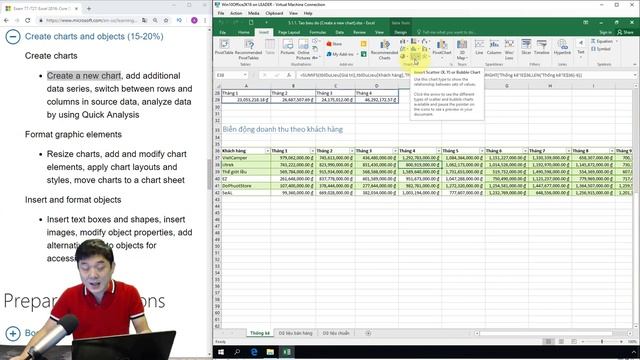The width and height of the screenshot is (640, 360).
Task: Switch to the Home ribbon tab
Action: [x=244, y=32]
